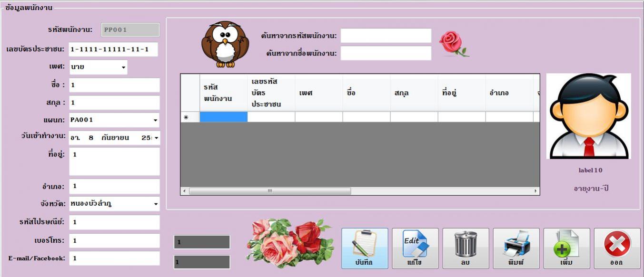Click the upper dark gray box
This screenshot has width=644, height=277.
tap(202, 242)
